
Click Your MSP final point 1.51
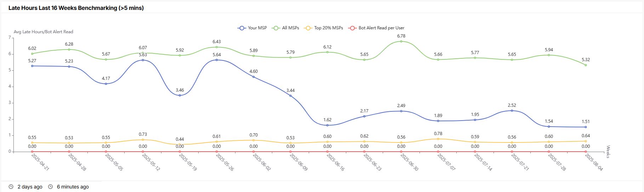(586, 127)
